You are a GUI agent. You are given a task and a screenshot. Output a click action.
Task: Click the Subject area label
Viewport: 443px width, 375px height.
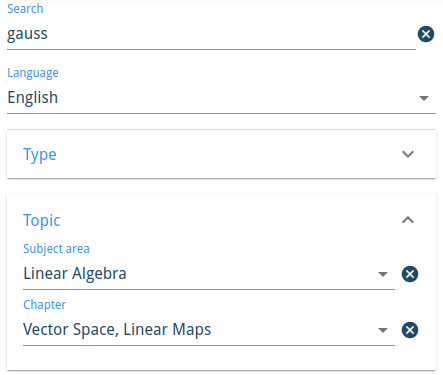pos(56,249)
